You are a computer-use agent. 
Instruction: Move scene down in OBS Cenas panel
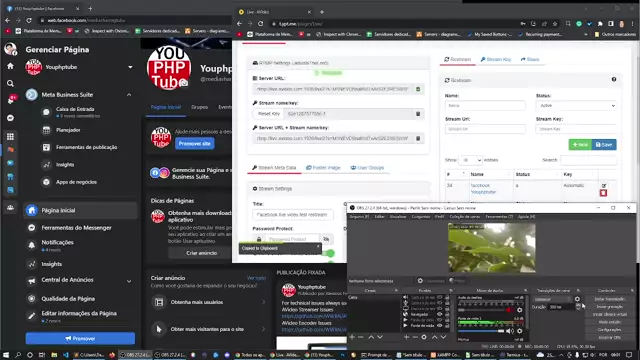380,337
